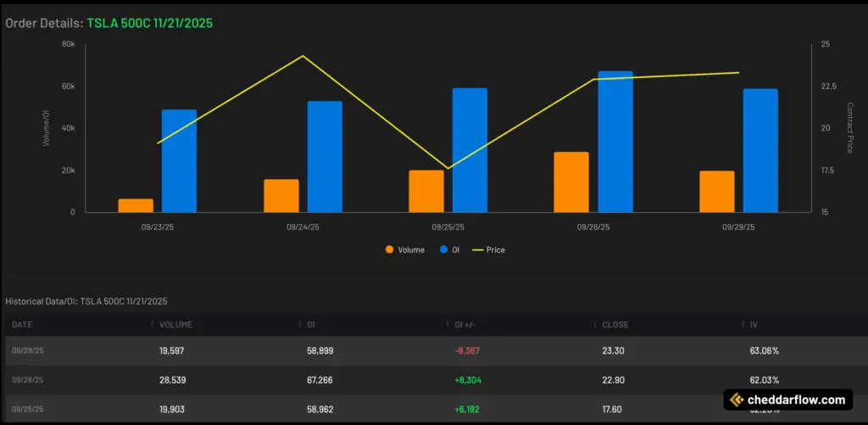Select the green OI change +6,192
The height and width of the screenshot is (425, 868).
467,410
